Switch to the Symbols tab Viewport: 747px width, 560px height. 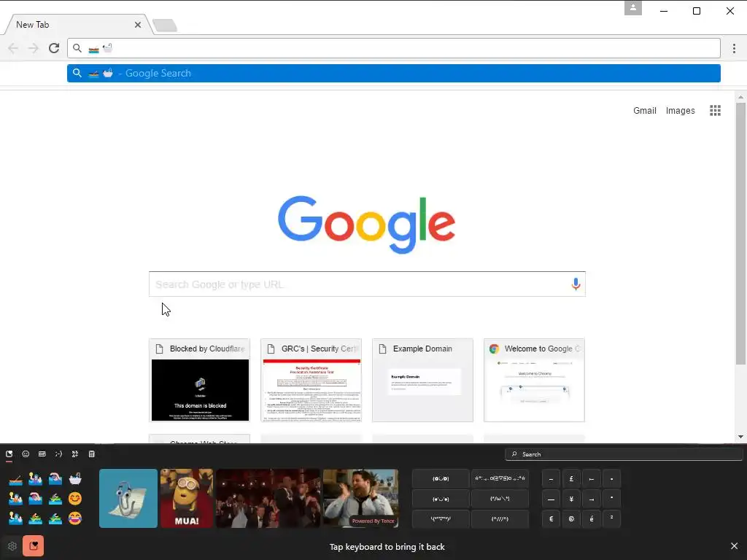[x=75, y=454]
